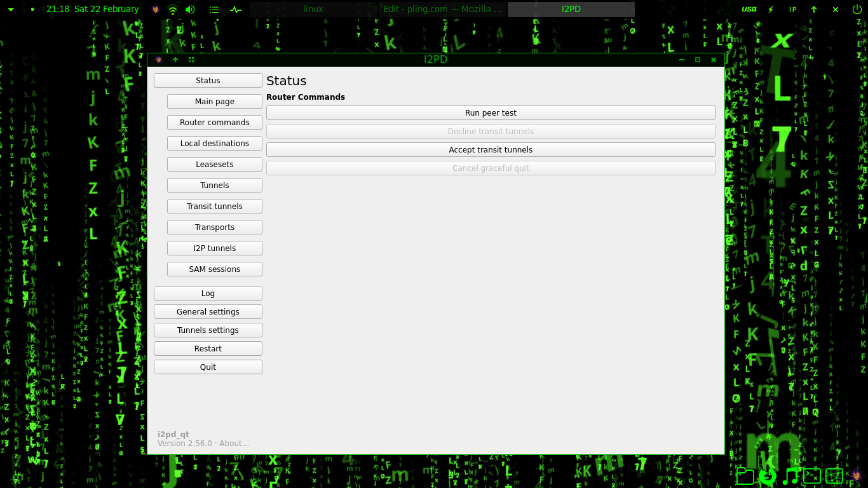Show Local destinations
The width and height of the screenshot is (868, 488).
[215, 144]
